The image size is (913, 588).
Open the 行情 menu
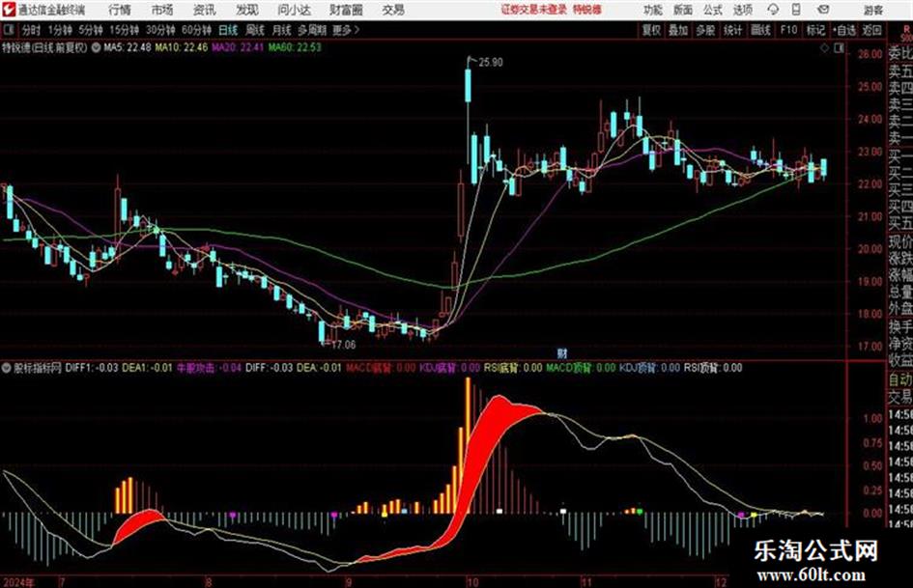point(120,10)
